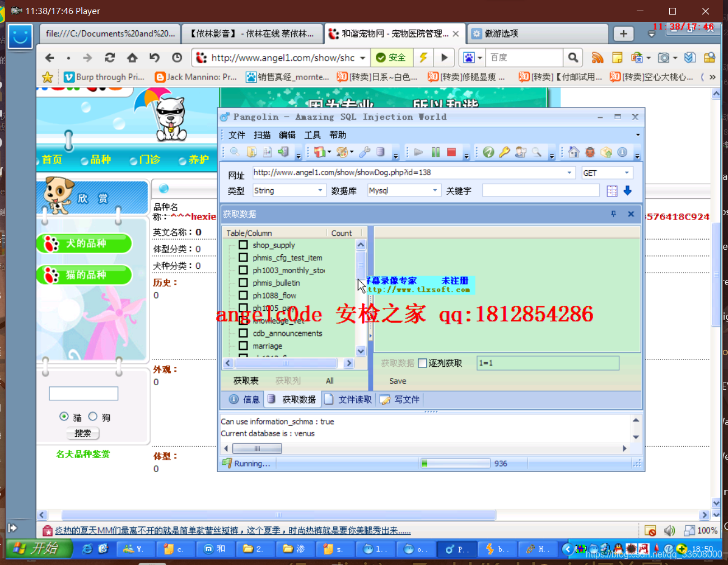Click the green pause icon in Pangolin toolbar

pyautogui.click(x=436, y=152)
